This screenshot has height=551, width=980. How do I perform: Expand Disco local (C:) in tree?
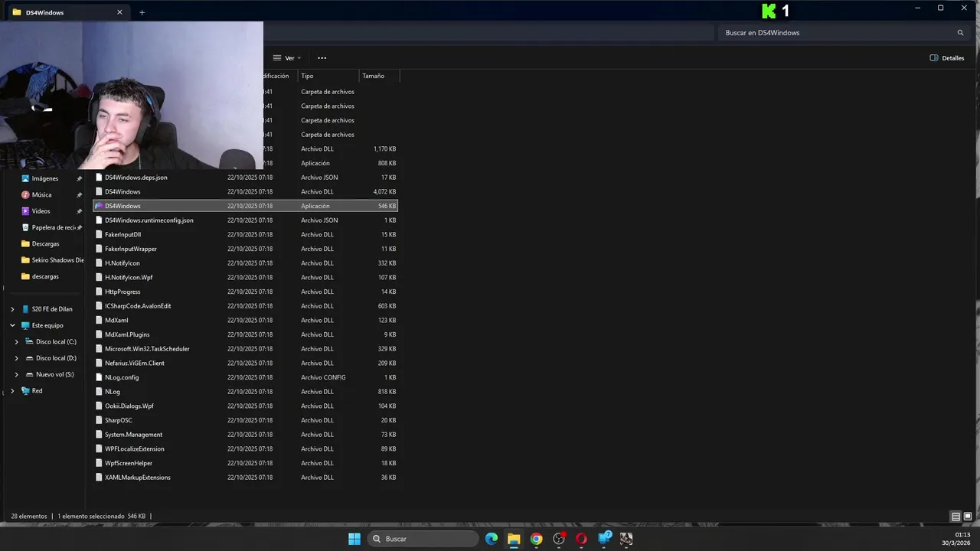pos(17,342)
